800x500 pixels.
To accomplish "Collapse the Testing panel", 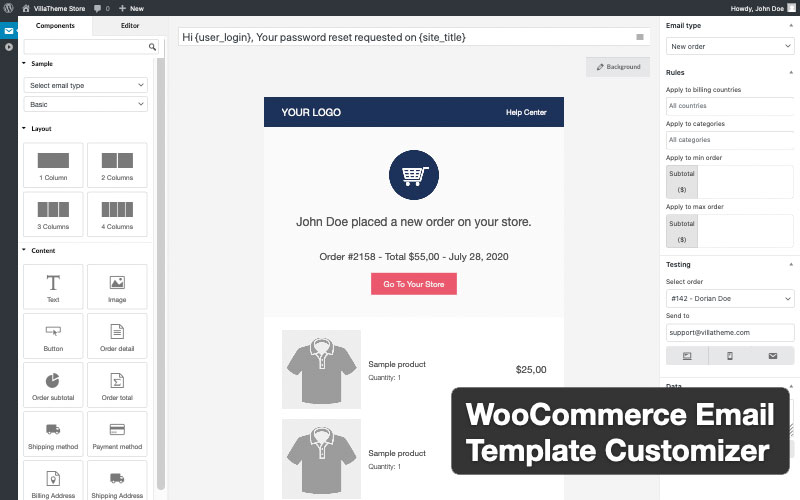I will click(x=791, y=264).
